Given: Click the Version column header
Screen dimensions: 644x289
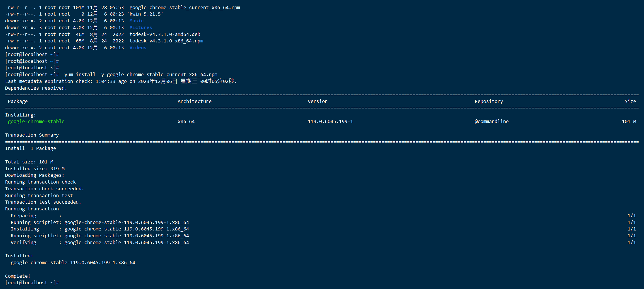Looking at the screenshot, I should pyautogui.click(x=318, y=102).
